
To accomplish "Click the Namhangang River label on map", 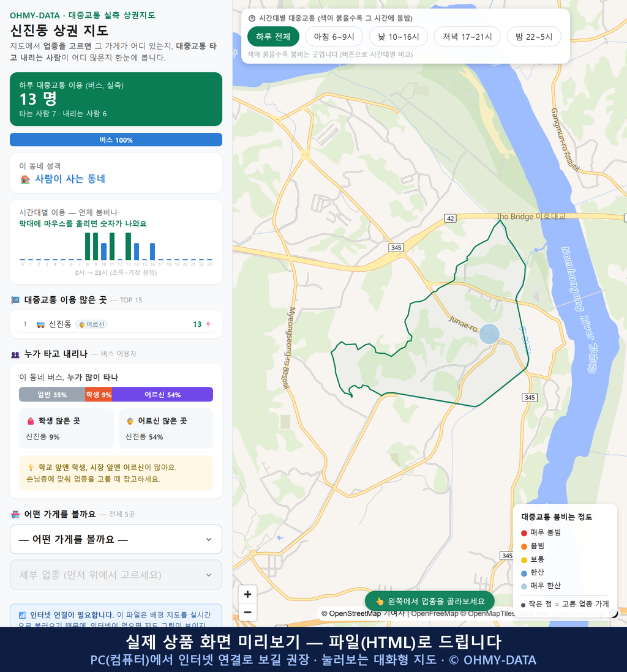I will (x=579, y=310).
